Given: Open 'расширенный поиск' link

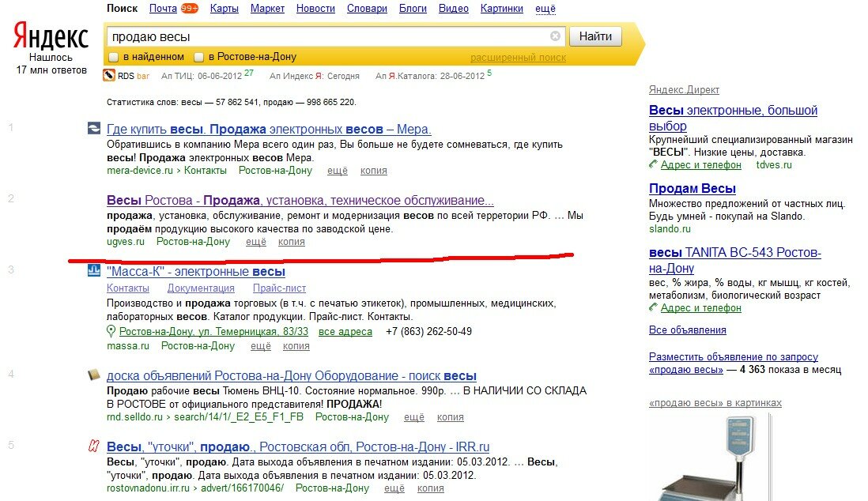Looking at the screenshot, I should 518,57.
